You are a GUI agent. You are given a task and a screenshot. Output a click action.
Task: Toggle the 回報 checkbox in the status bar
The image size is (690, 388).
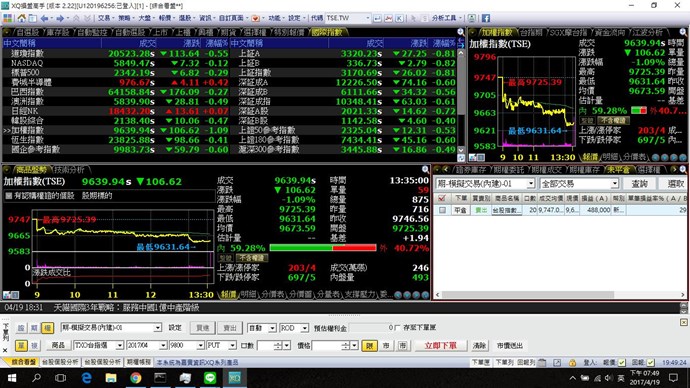(650, 362)
